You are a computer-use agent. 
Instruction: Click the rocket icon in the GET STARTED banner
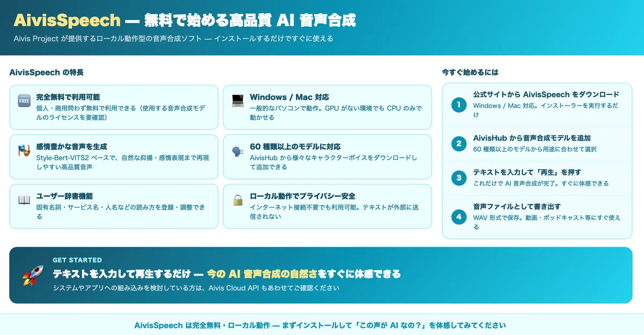(x=29, y=275)
